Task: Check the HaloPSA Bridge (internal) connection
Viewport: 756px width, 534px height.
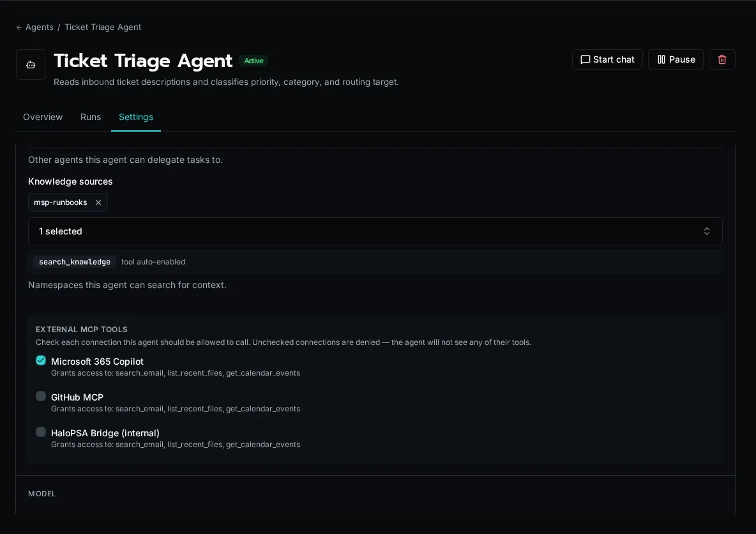Action: 41,432
